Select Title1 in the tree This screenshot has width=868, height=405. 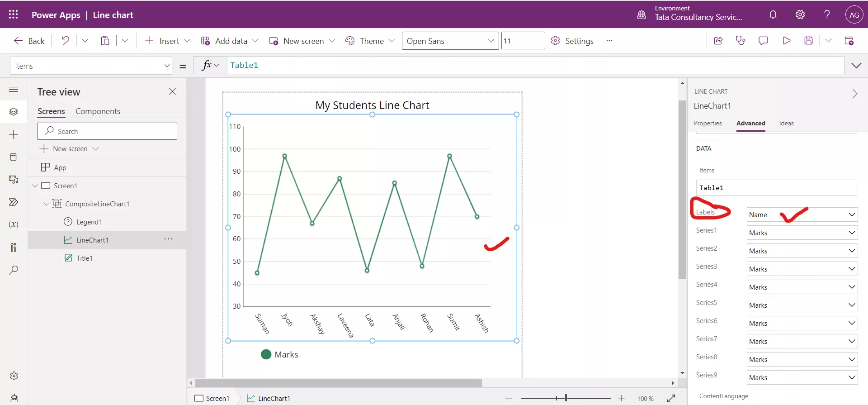click(85, 258)
